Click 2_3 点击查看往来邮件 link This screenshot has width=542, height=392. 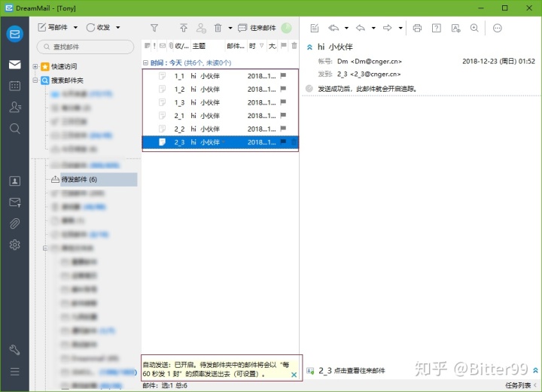point(352,371)
